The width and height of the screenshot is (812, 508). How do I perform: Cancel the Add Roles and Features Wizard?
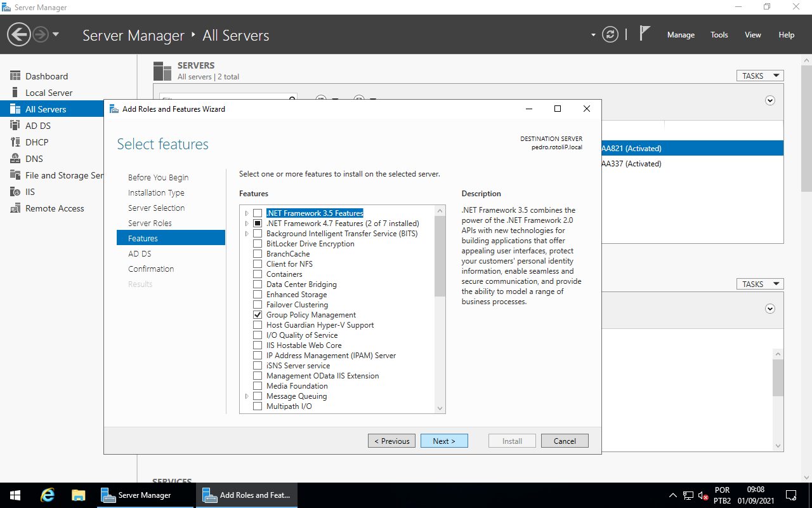(x=564, y=440)
